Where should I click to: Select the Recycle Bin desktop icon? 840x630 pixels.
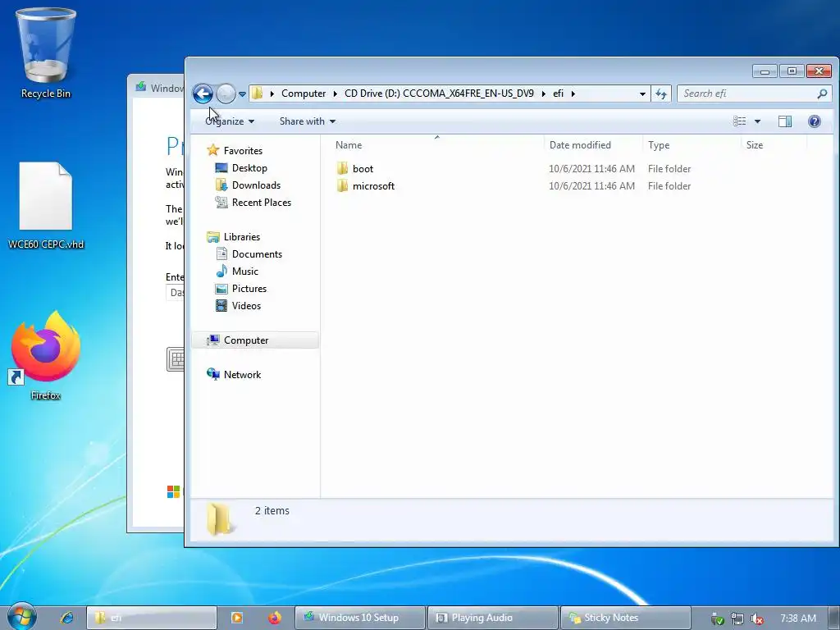point(46,52)
